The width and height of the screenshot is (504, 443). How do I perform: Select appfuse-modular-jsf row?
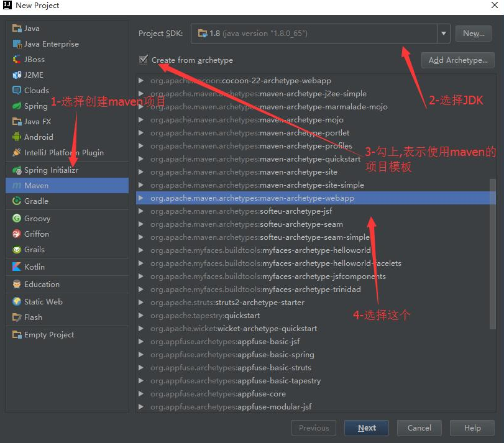(316, 407)
